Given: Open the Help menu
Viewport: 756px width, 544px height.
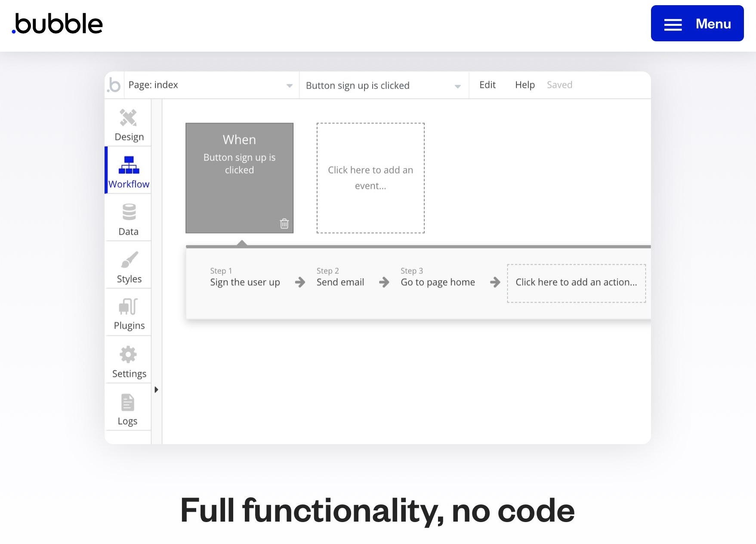Looking at the screenshot, I should tap(525, 85).
